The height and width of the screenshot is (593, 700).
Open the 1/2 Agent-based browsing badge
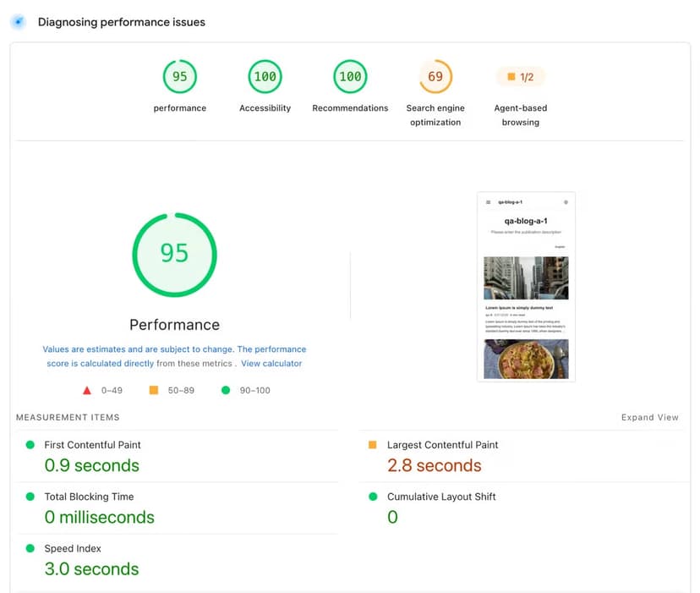pos(521,77)
